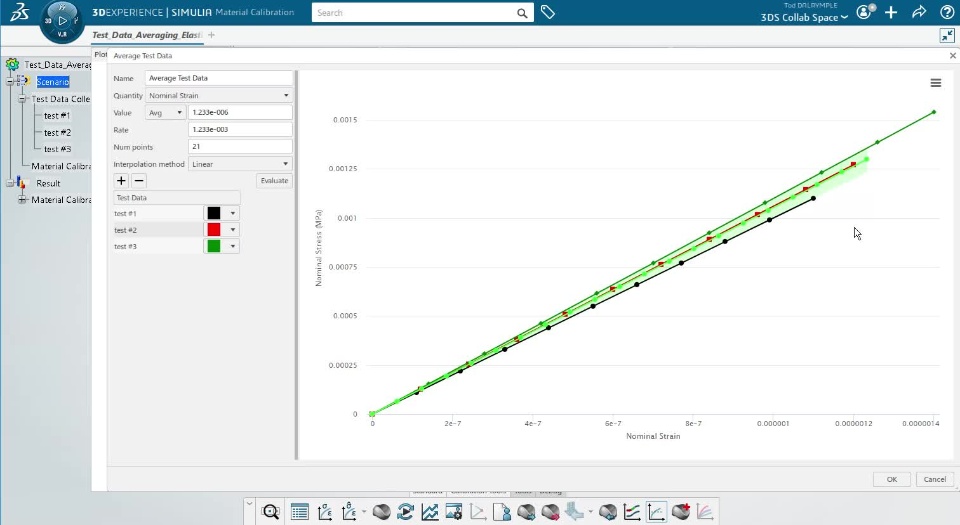
Task: Click the search magnifier icon in top bar
Action: tap(522, 13)
